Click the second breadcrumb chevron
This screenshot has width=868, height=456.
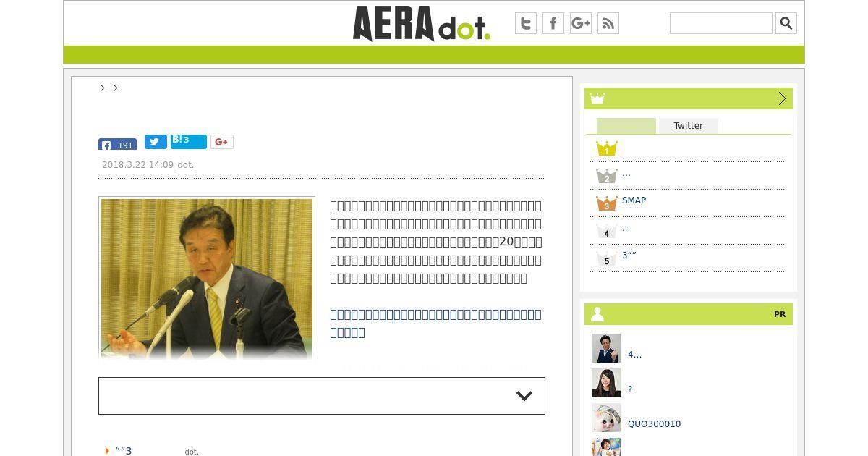[115, 88]
